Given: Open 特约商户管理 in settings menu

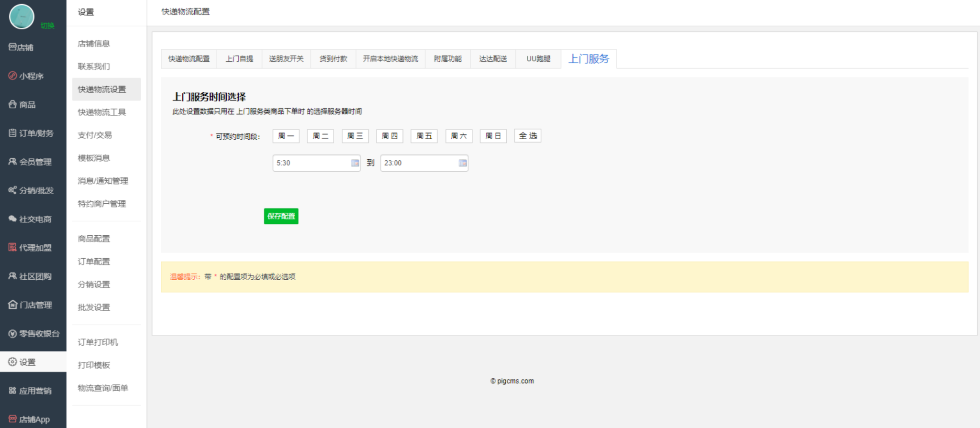Looking at the screenshot, I should tap(102, 204).
